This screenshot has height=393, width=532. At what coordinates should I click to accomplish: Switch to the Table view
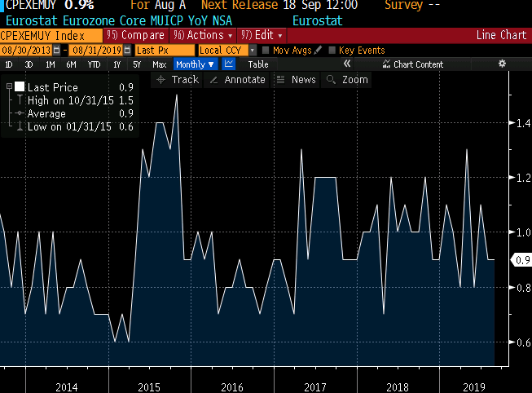257,64
